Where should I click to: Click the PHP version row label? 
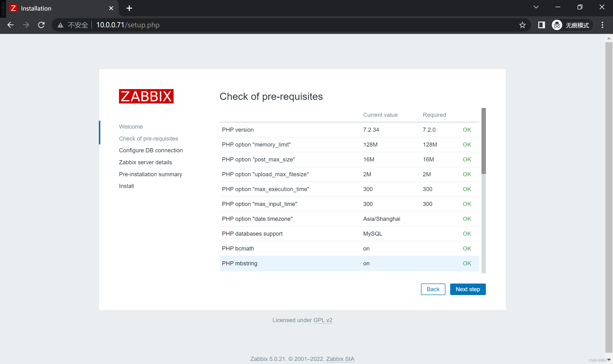click(238, 130)
